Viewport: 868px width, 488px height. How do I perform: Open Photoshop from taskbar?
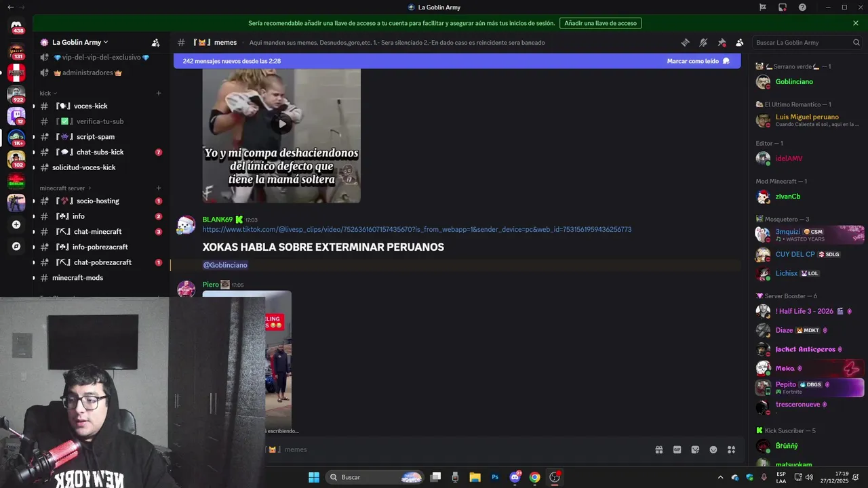point(495,477)
